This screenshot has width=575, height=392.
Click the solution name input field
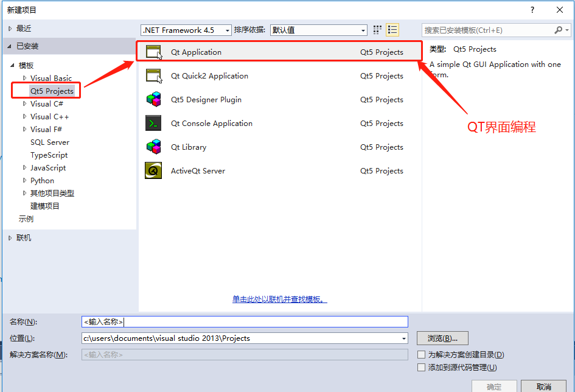tap(245, 355)
